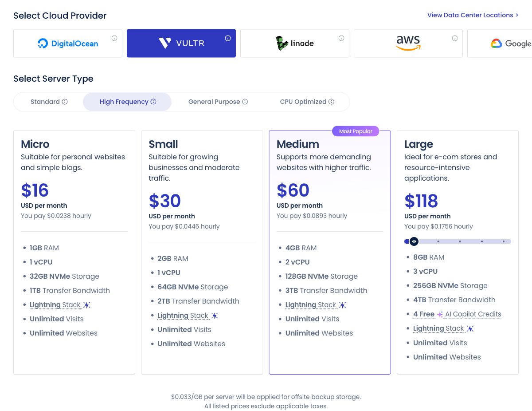Viewport: 532px width, 411px height.
Task: Click info icon next to General Purpose
Action: coord(245,102)
